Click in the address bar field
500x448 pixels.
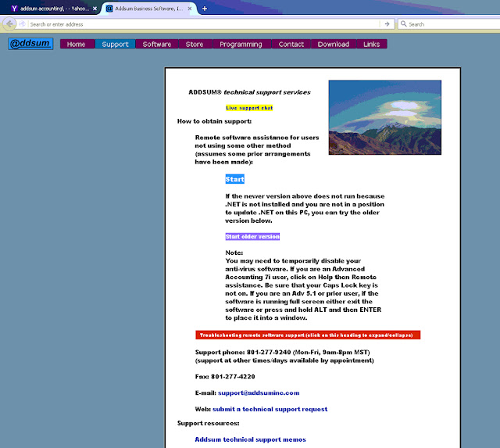tap(204, 24)
